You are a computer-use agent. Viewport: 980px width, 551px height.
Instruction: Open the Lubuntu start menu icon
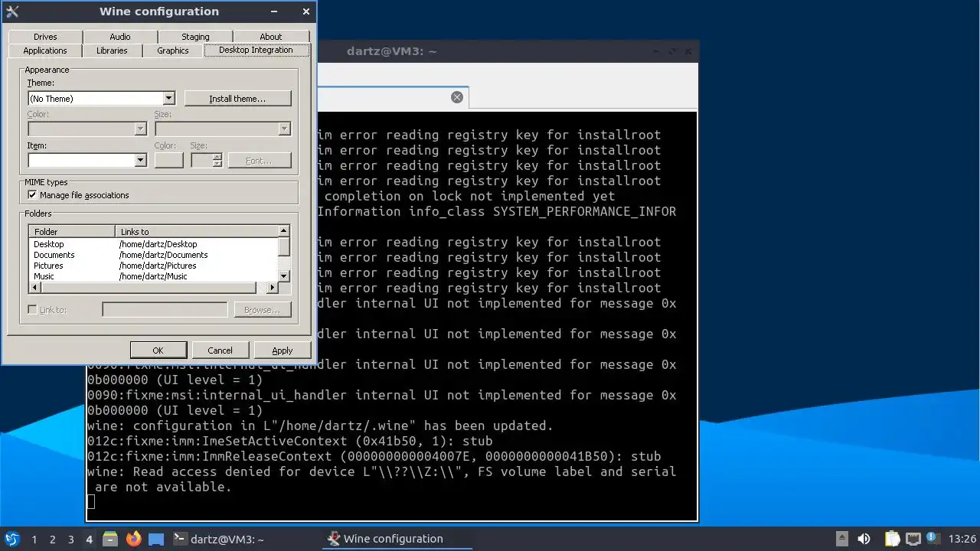pyautogui.click(x=12, y=539)
